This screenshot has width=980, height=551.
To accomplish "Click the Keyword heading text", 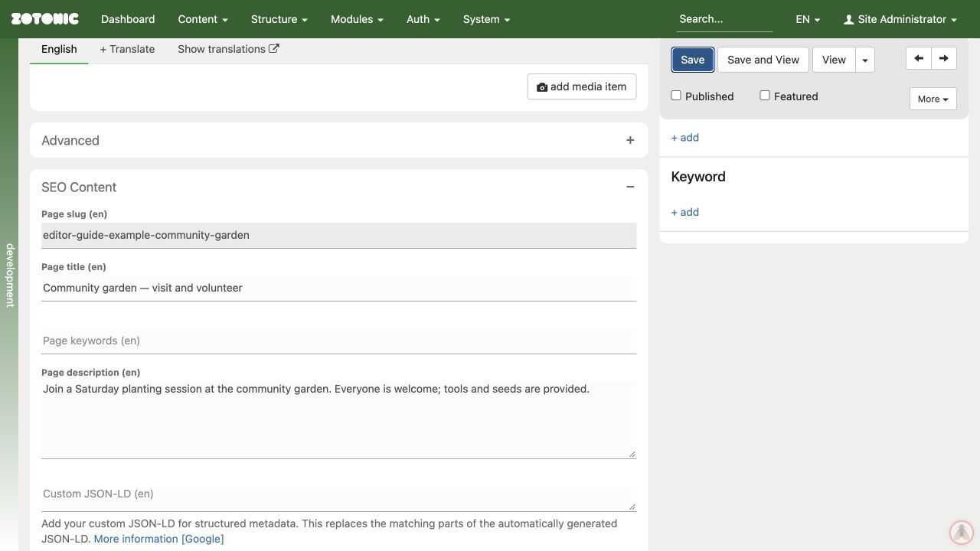I will click(698, 177).
